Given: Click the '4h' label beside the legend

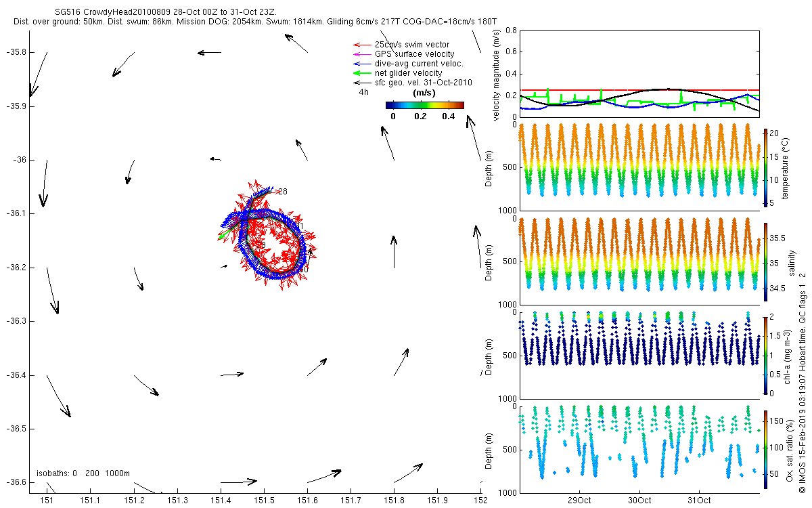Looking at the screenshot, I should (364, 91).
